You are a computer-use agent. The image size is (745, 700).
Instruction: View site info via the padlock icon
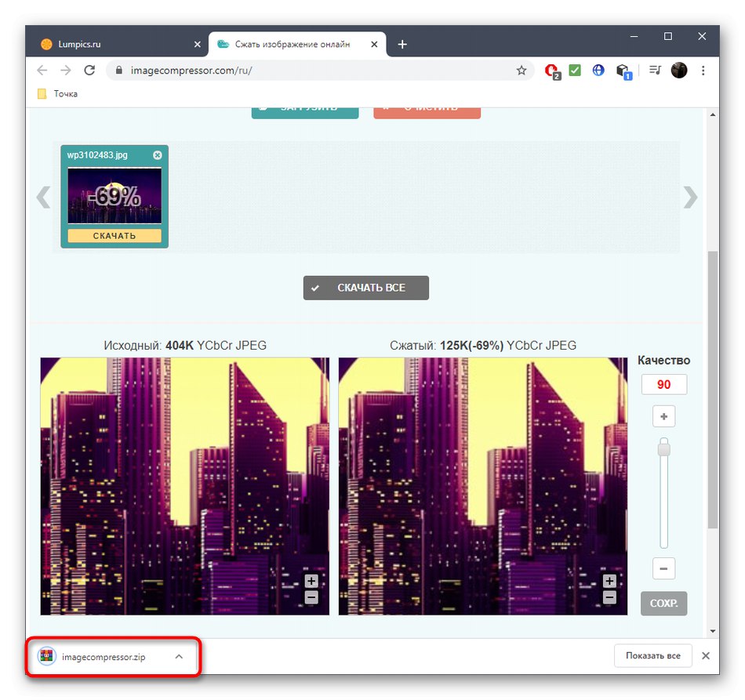click(119, 71)
